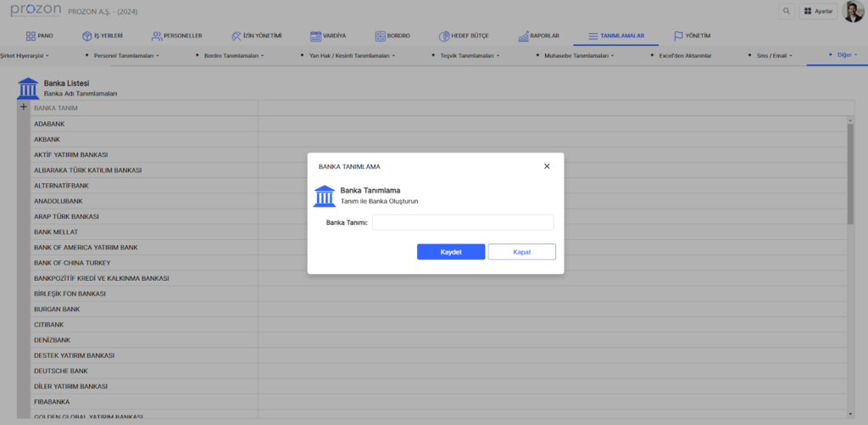
Task: Focus the Banka Tanımı text field
Action: (463, 222)
